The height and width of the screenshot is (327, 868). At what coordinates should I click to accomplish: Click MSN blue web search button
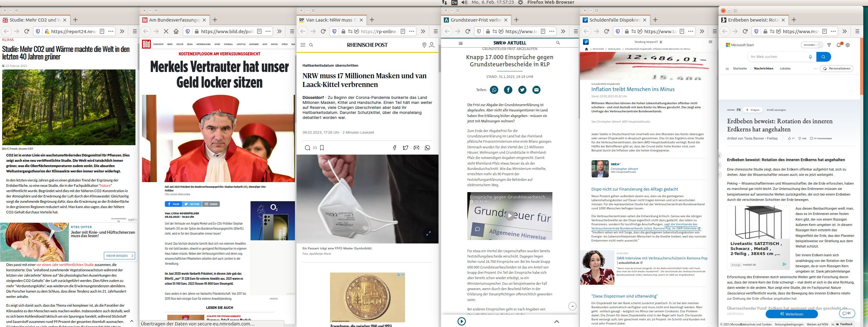click(823, 57)
